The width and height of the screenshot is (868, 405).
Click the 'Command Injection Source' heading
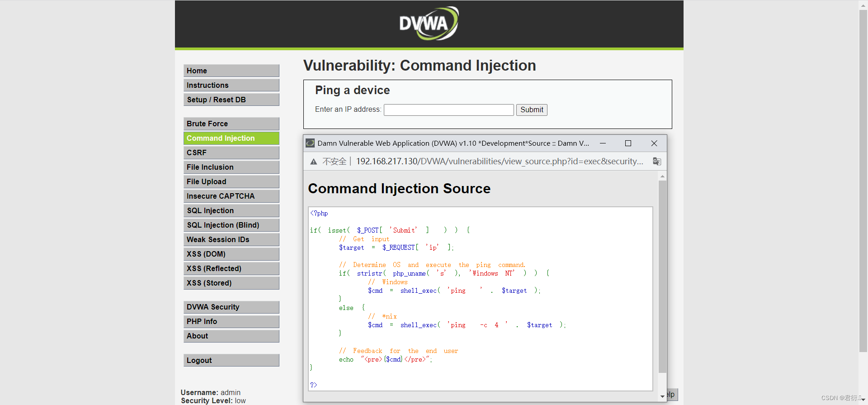(399, 189)
